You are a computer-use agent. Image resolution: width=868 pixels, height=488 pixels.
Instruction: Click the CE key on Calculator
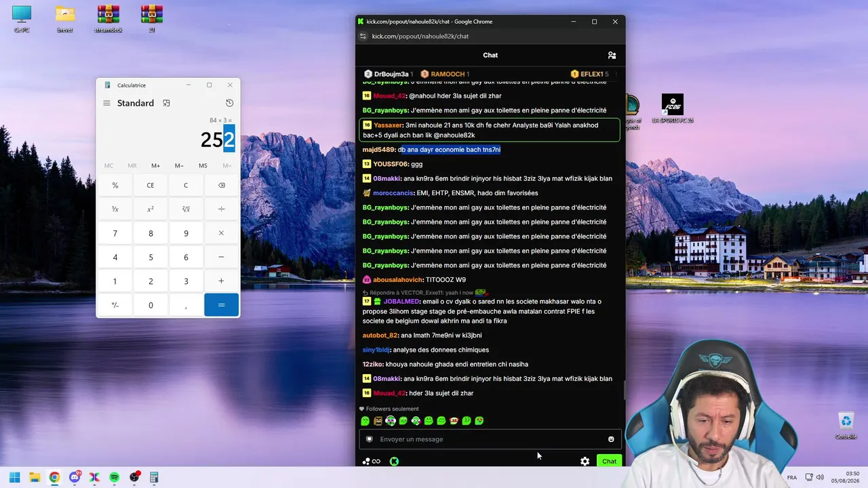151,185
